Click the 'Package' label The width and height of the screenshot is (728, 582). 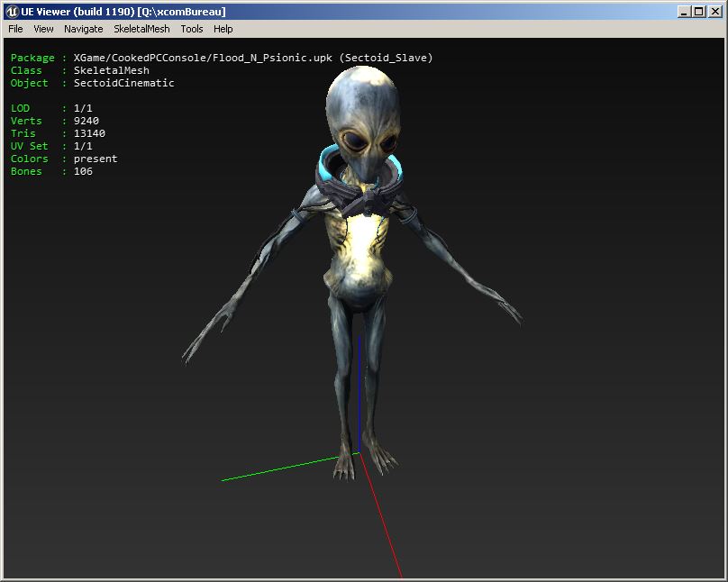[32, 58]
